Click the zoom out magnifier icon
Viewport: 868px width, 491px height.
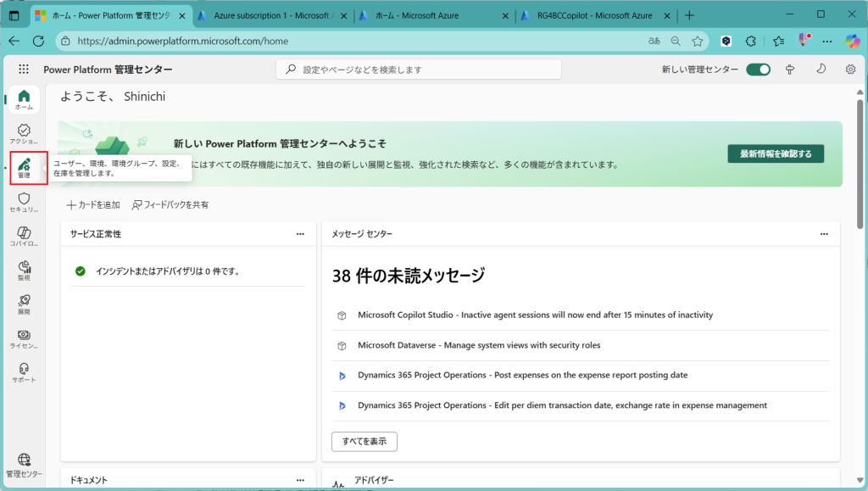click(676, 41)
